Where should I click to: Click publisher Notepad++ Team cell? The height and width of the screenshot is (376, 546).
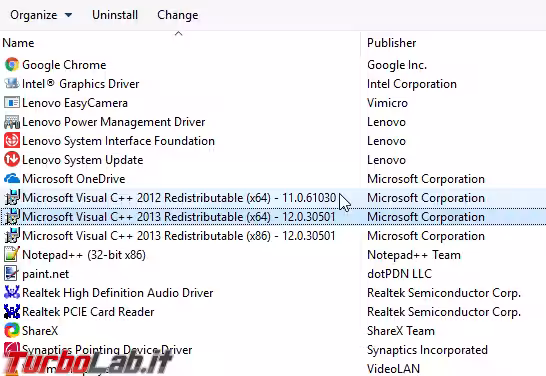414,254
